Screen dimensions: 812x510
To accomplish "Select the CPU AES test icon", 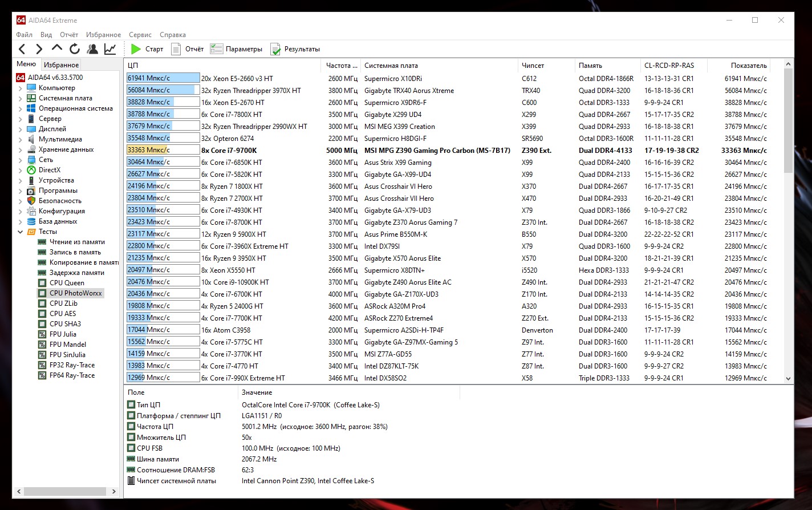I will coord(42,314).
